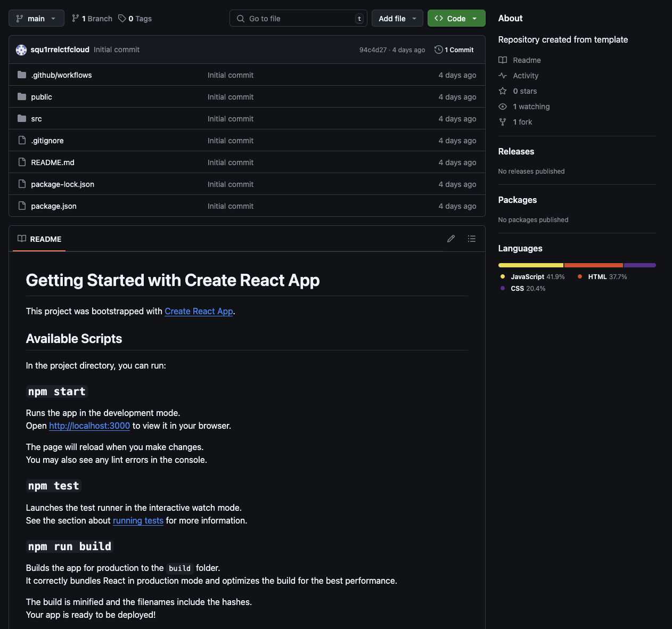Open the 0 Tags link
Viewport: 672px width, 629px height.
(135, 19)
